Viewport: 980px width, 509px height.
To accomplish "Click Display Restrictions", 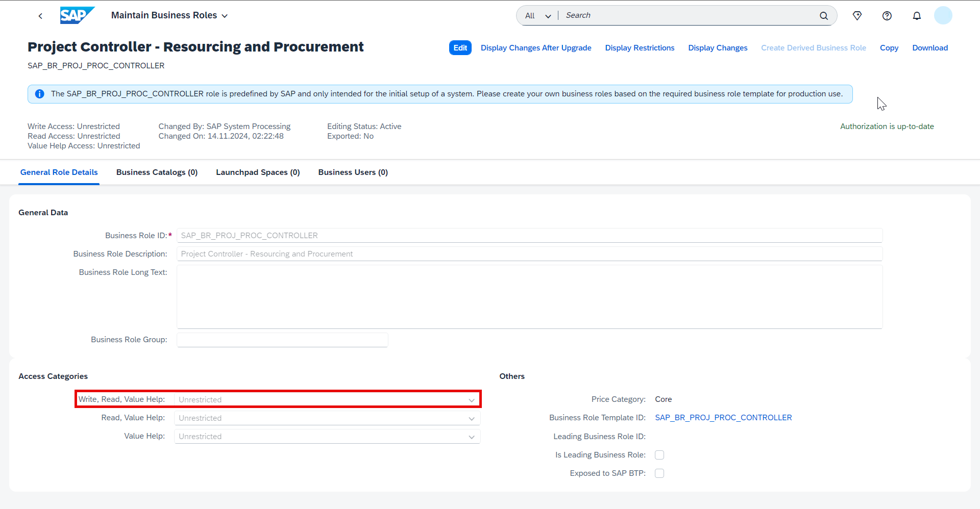I will point(640,48).
